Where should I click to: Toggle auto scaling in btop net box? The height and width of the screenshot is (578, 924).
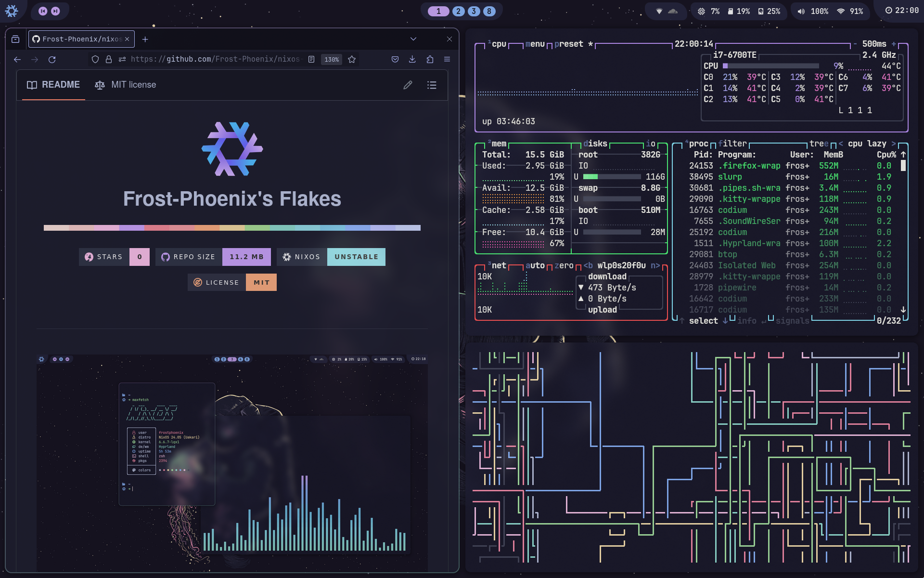click(x=535, y=265)
